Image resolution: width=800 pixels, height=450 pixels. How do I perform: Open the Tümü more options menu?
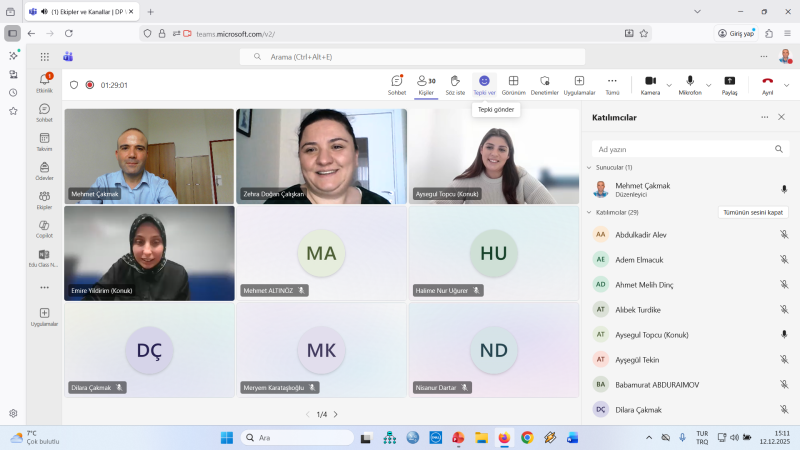[x=612, y=84]
